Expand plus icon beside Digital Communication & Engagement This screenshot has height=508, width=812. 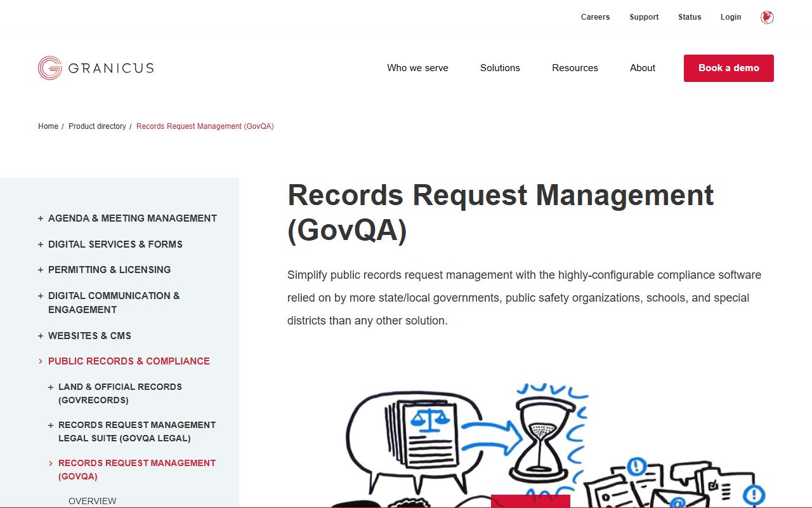(41, 296)
